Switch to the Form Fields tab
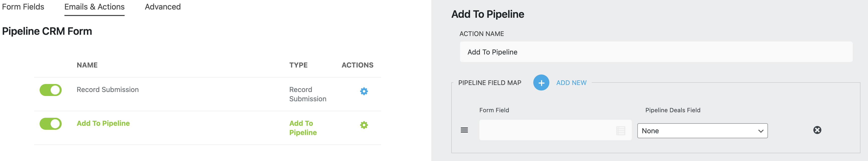Viewport: 868px width, 161px height. 23,6
